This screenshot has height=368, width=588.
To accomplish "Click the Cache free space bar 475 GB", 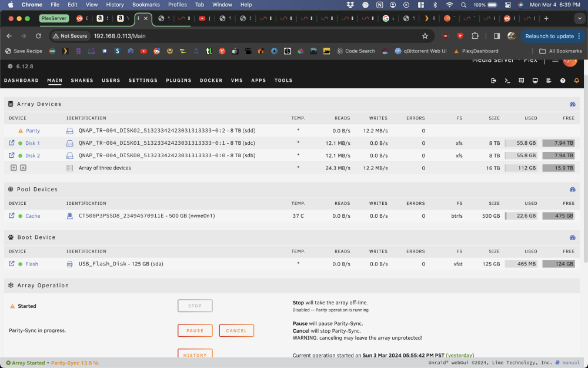I will tap(559, 216).
